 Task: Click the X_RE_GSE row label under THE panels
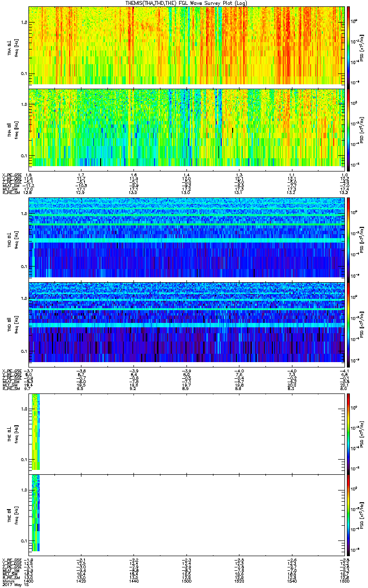(x=11, y=560)
